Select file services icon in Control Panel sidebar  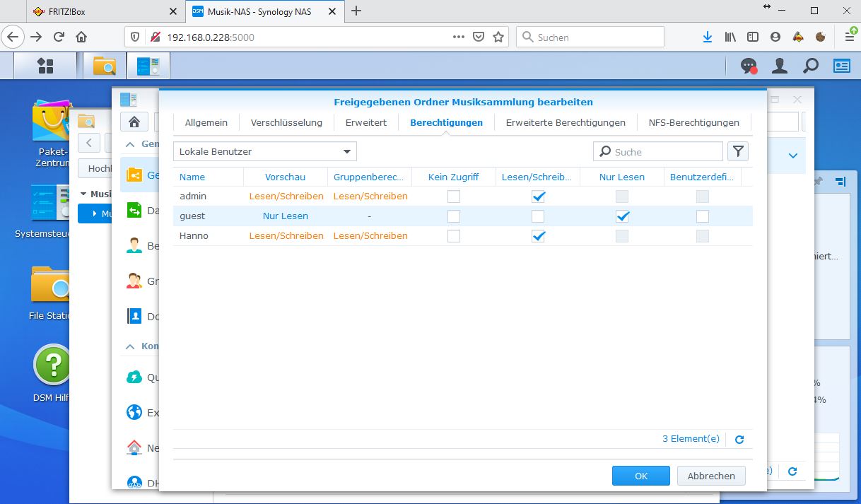click(134, 210)
